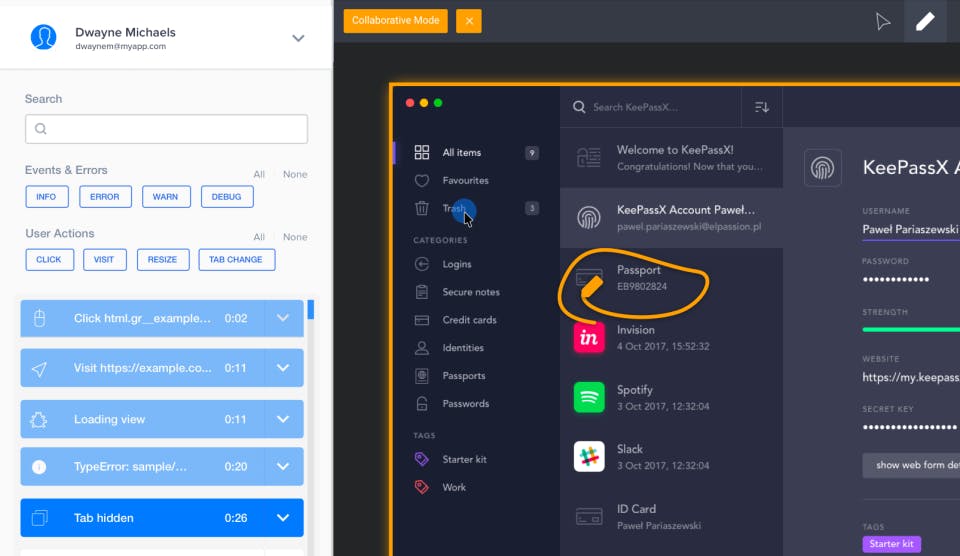Toggle the VISIT user action filter

pyautogui.click(x=105, y=260)
